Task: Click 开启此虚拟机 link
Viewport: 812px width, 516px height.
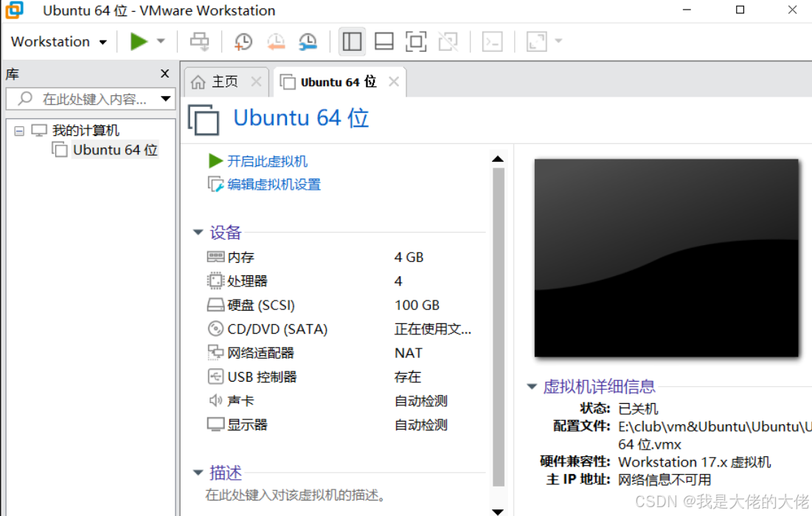Action: point(267,161)
